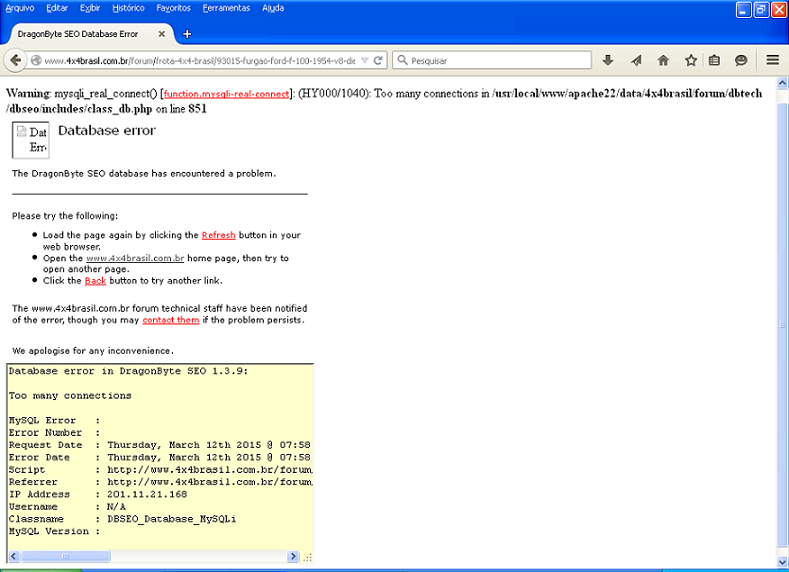Click the site identity globe icon
Screen dimensions: 789x572
click(36, 60)
